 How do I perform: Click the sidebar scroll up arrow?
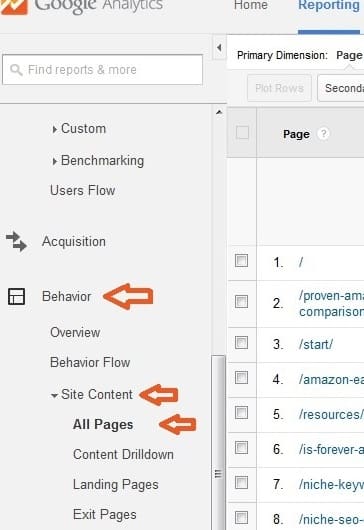pos(219,112)
